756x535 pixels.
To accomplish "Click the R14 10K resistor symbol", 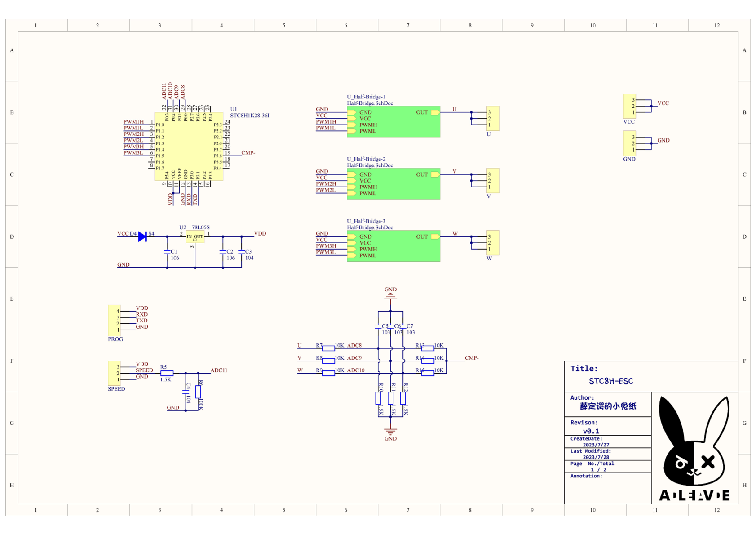I will pyautogui.click(x=428, y=361).
